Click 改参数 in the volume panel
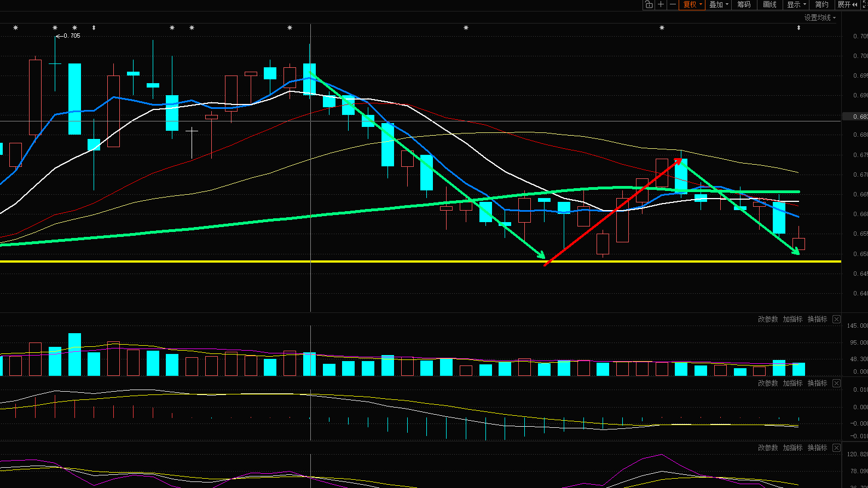868x488 pixels. [768, 319]
